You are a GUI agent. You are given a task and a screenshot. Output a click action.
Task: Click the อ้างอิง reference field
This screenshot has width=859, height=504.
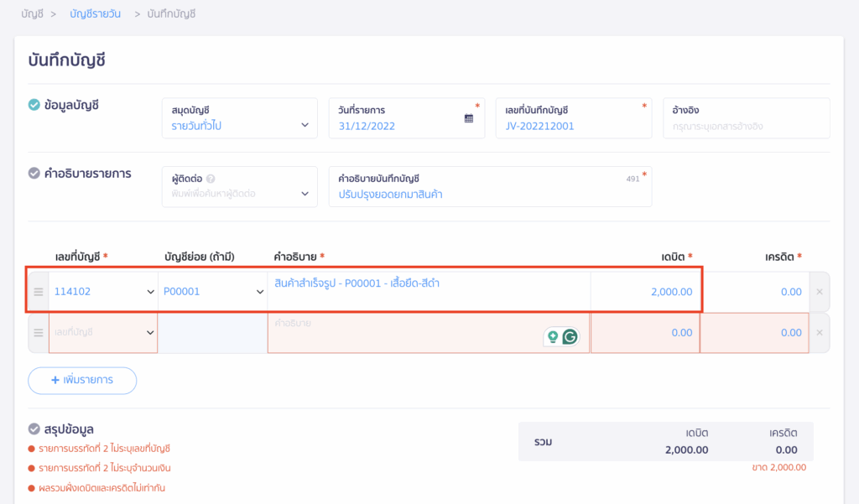[746, 126]
